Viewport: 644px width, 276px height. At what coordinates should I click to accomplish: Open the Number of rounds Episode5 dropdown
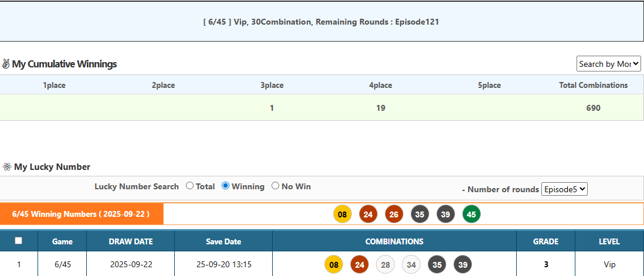pyautogui.click(x=564, y=189)
